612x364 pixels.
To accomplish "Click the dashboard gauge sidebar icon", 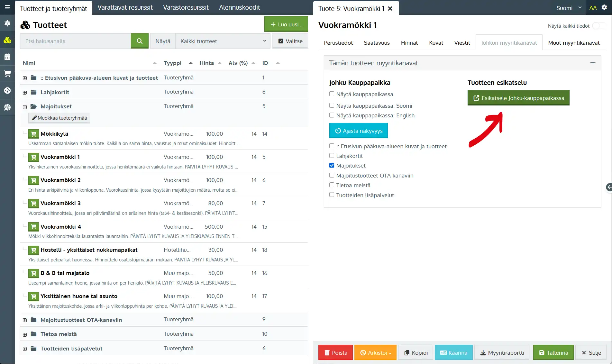I will point(7,91).
